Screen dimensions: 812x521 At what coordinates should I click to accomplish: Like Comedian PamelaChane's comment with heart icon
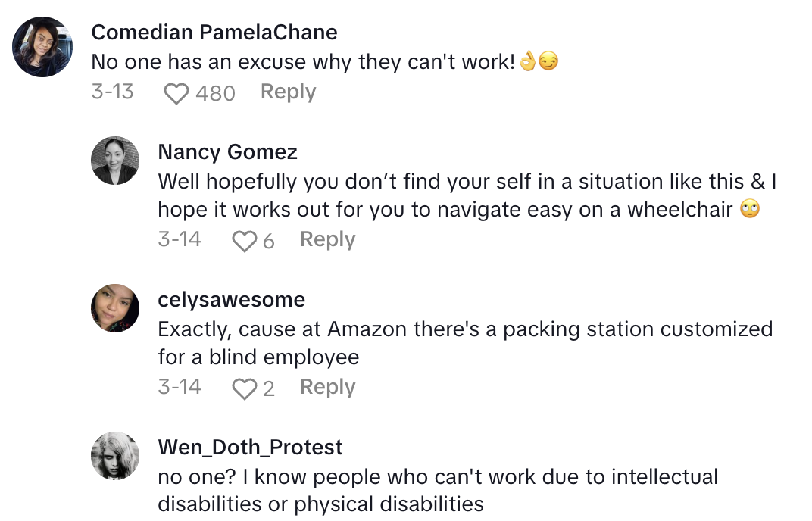(176, 94)
